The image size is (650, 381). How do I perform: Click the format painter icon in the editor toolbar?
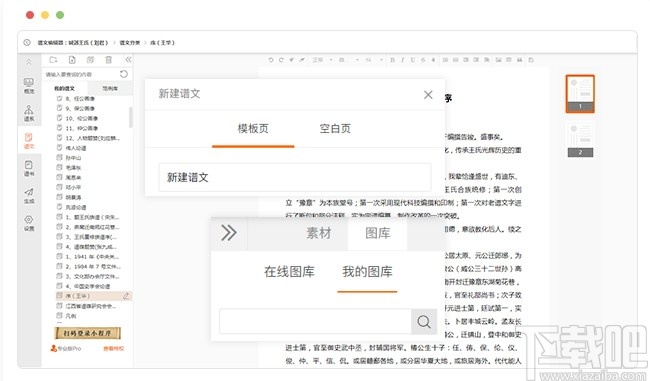[x=302, y=60]
